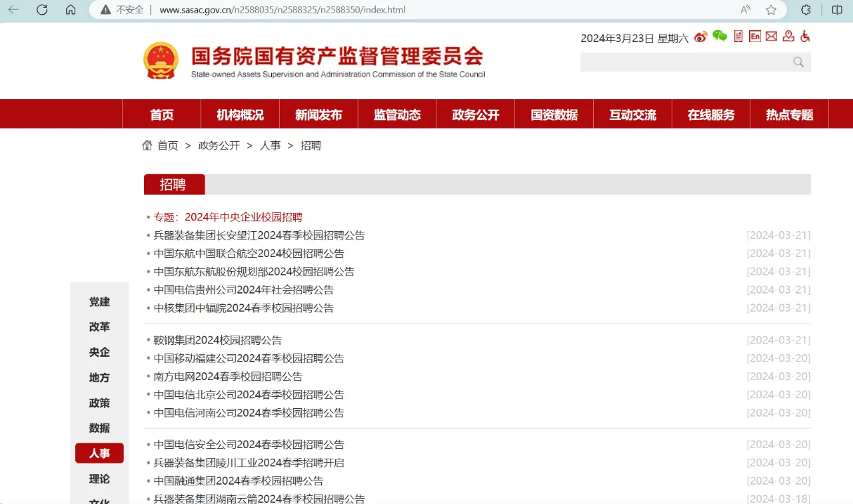Open 中国电信北京公司2024春季校园招聘公告
Screen dimensions: 853x504
[249, 395]
